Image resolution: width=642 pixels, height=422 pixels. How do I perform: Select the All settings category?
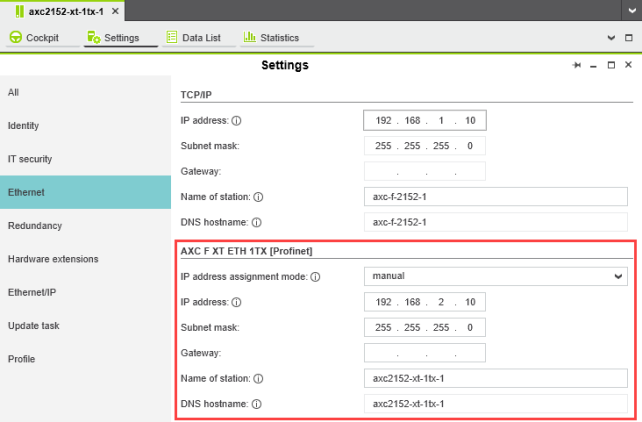85,92
